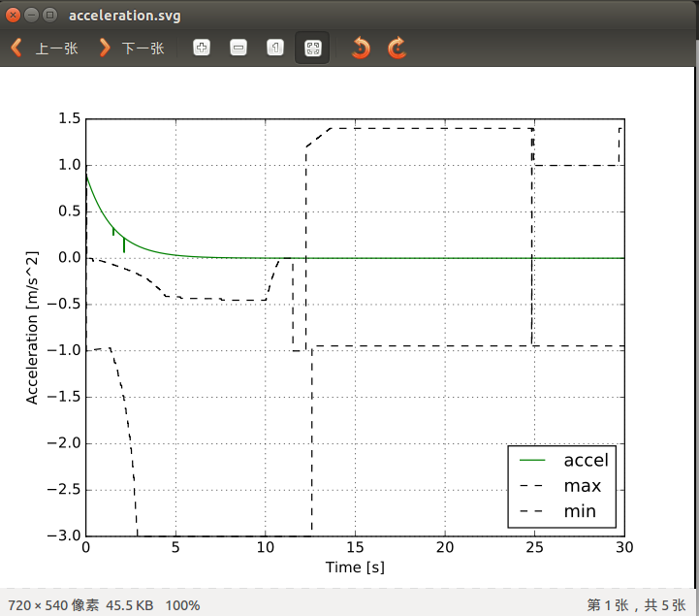Go to previous image with 上一张
This screenshot has width=699, height=616.
tap(45, 48)
